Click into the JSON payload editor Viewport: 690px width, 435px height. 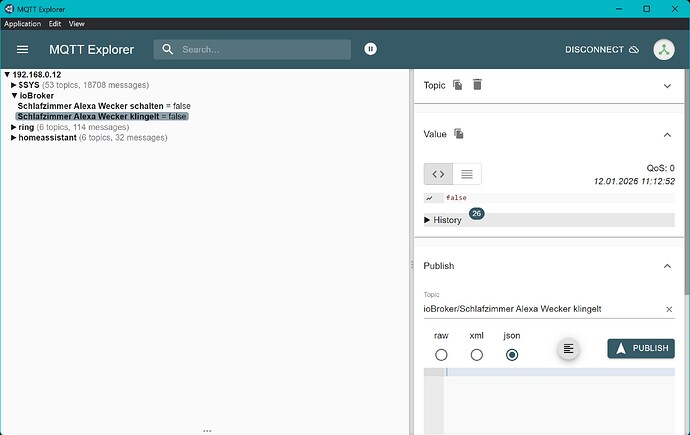coord(559,401)
